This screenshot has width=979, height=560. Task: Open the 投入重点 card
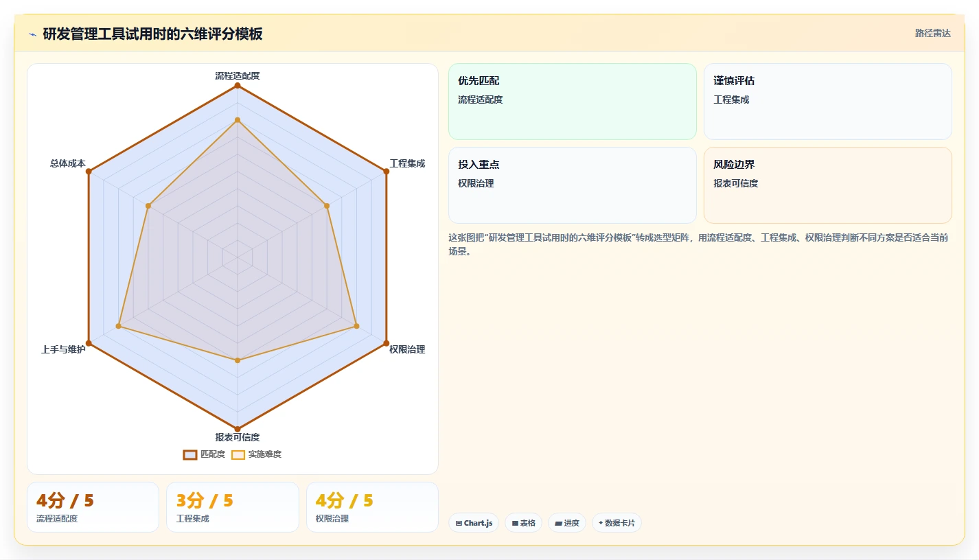pos(573,185)
